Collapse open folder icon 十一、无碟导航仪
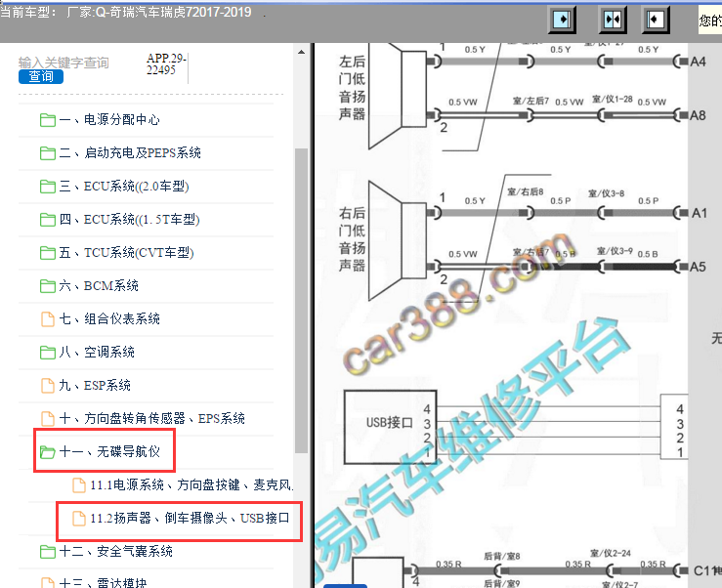Viewport: 722px width, 588px height. point(48,451)
